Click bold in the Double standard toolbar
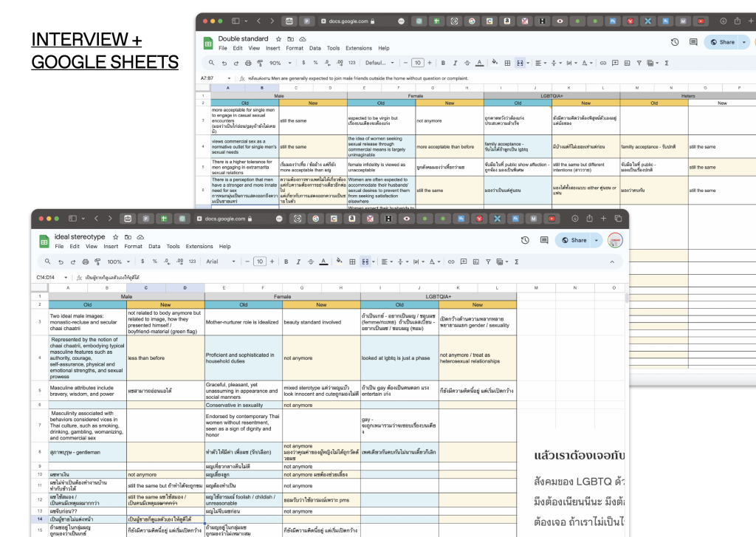The width and height of the screenshot is (756, 537). coord(443,63)
